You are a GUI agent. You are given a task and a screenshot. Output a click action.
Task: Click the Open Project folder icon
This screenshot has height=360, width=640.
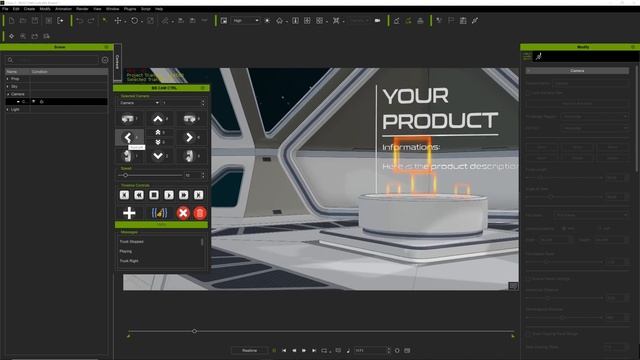tap(23, 20)
